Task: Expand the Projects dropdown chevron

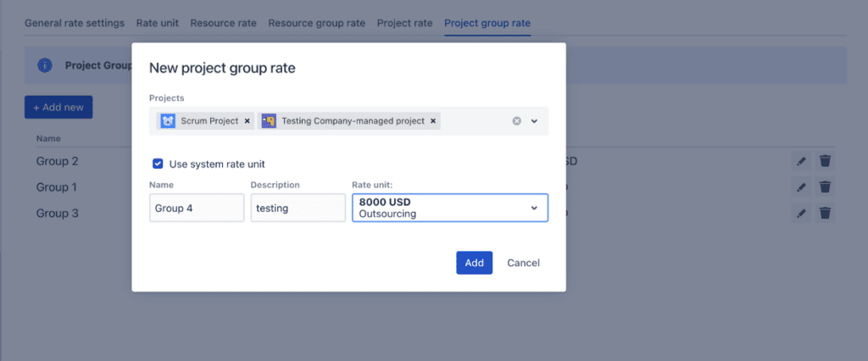Action: (534, 120)
